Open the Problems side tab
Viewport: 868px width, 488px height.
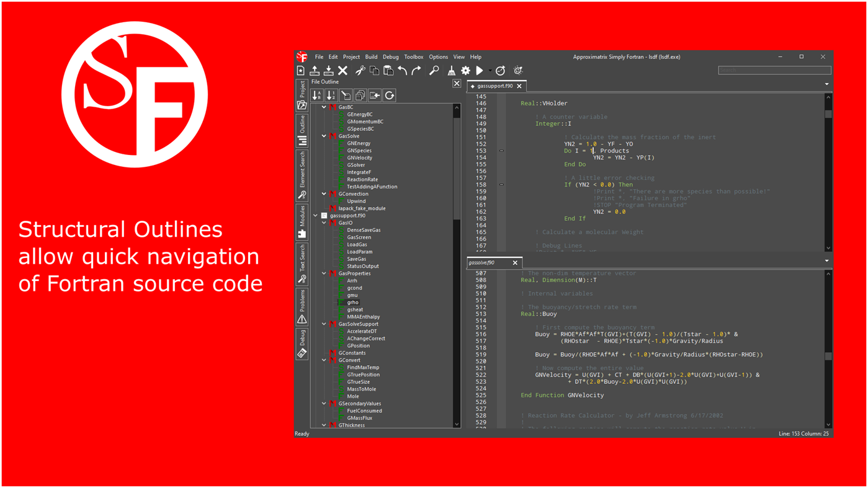(x=302, y=307)
